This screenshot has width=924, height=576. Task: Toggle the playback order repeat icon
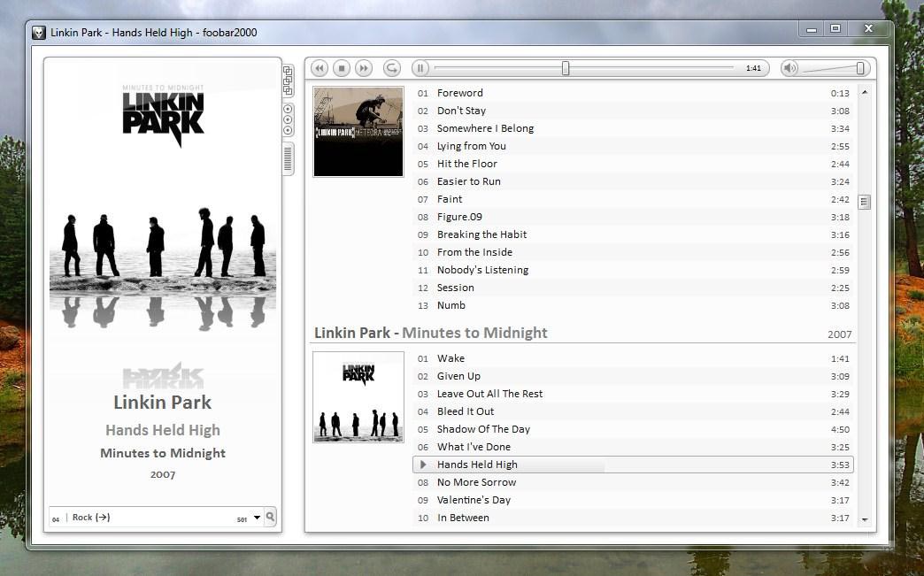(392, 68)
